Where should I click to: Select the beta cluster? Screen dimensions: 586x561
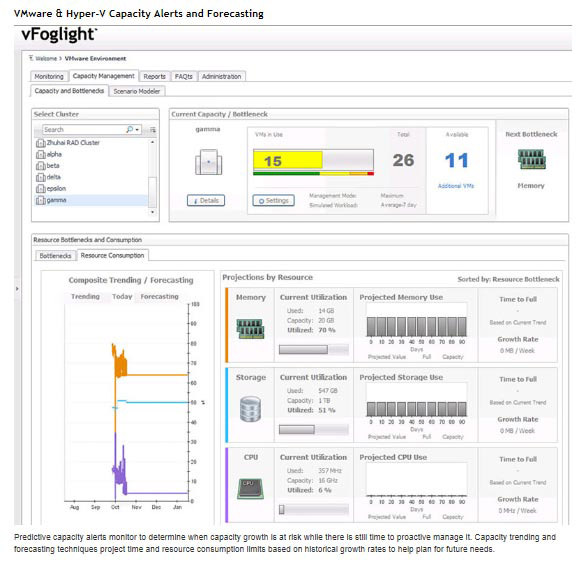click(x=53, y=166)
